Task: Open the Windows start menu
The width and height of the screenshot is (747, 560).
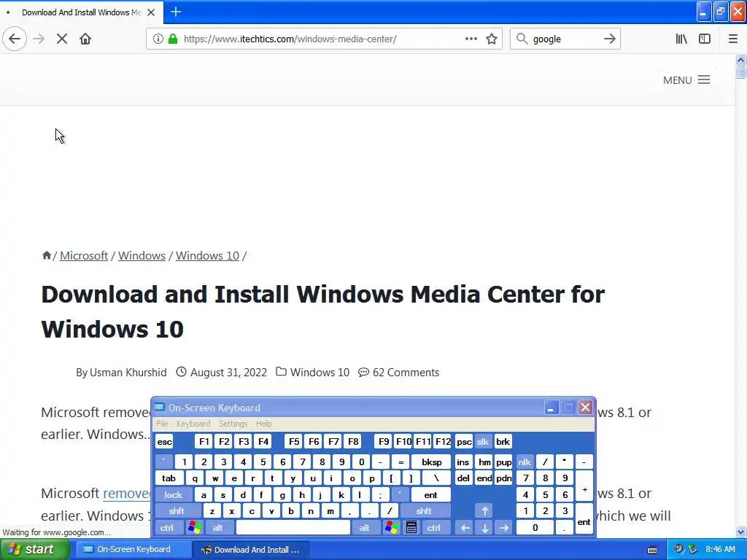Action: click(x=35, y=550)
